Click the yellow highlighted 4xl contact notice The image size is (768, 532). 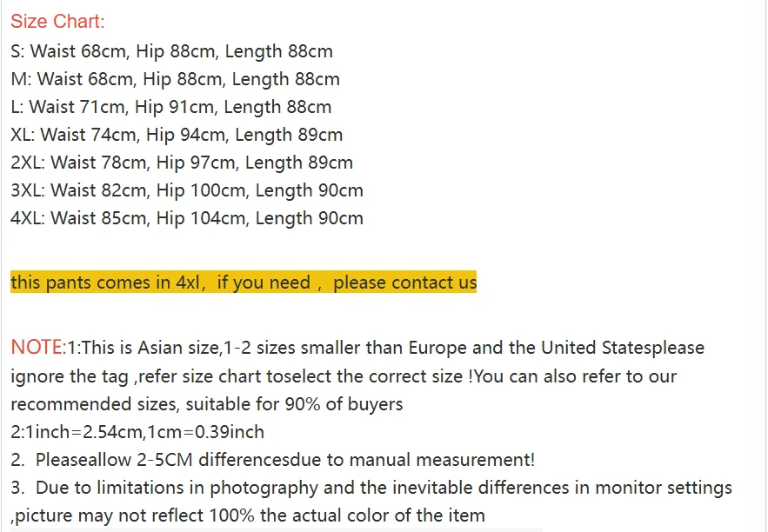pos(244,283)
